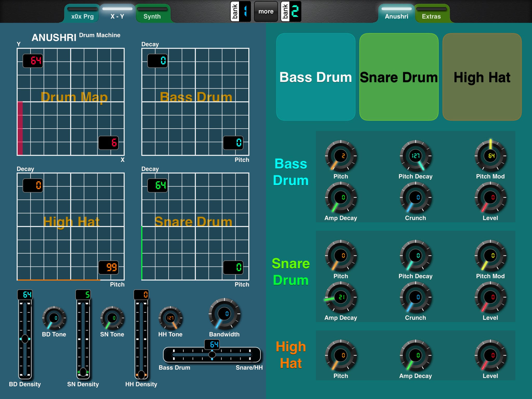The width and height of the screenshot is (532, 399).
Task: Select bank 2
Action: click(291, 11)
